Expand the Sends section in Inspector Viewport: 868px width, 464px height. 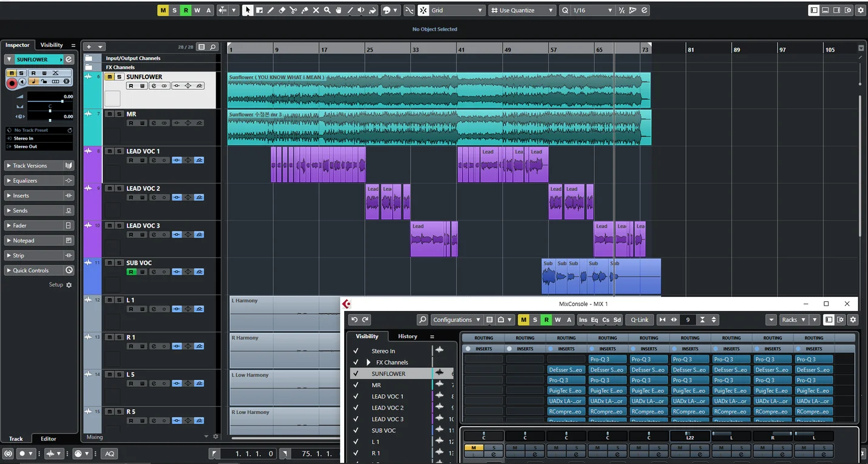39,210
